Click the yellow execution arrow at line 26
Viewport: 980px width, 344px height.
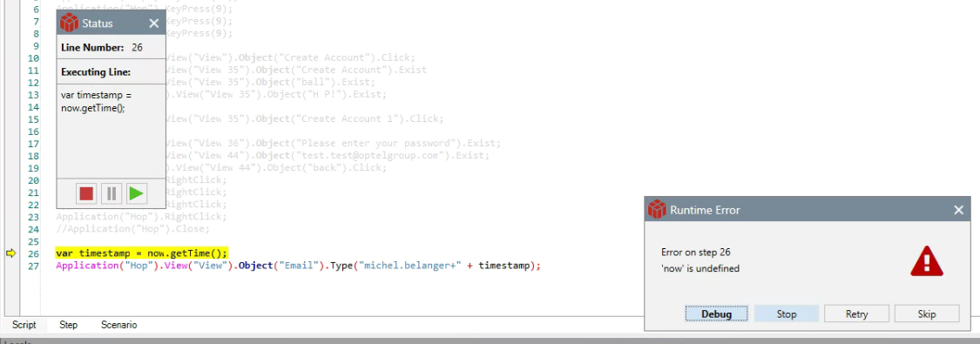10,253
